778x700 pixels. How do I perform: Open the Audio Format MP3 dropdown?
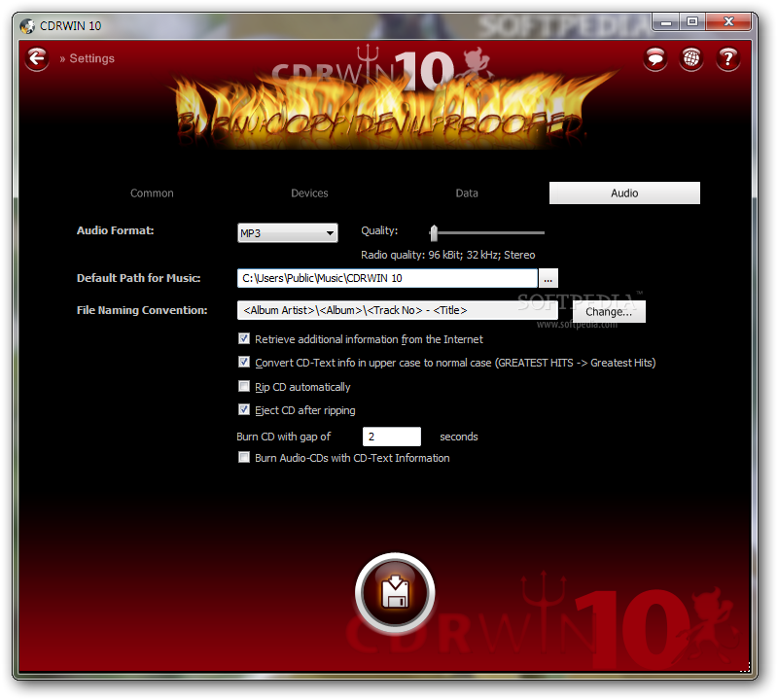point(288,232)
